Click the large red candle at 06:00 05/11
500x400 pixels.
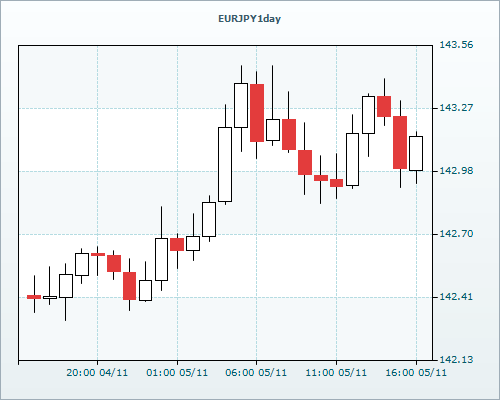tap(257, 113)
